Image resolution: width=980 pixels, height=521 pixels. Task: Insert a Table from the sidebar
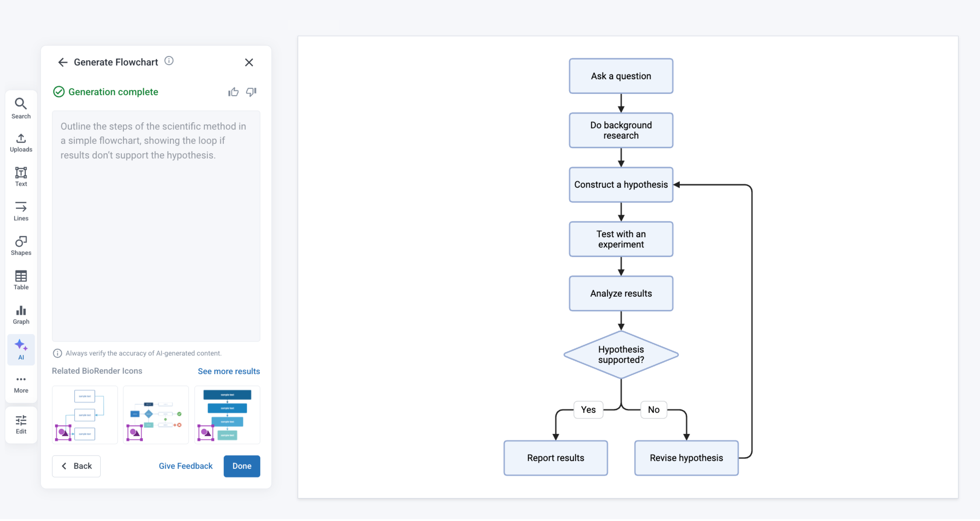[x=21, y=280]
